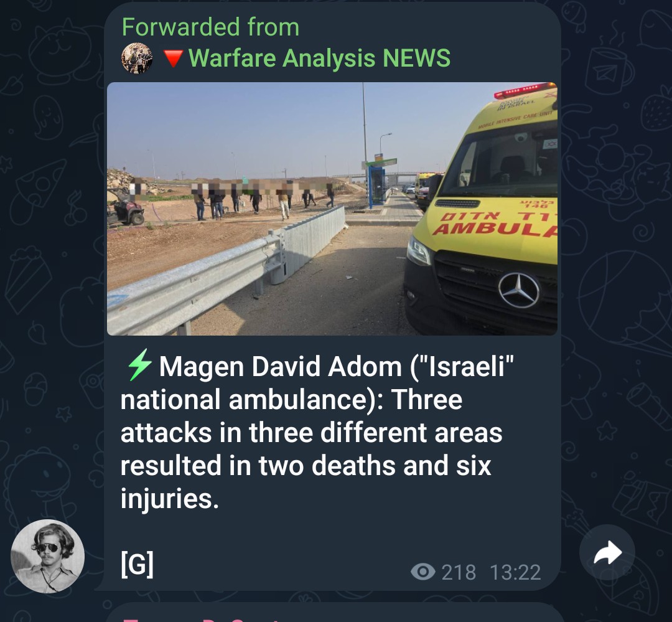
Task: Tap the small Warfare Analysis NEWS channel avatar
Action: coord(137,58)
